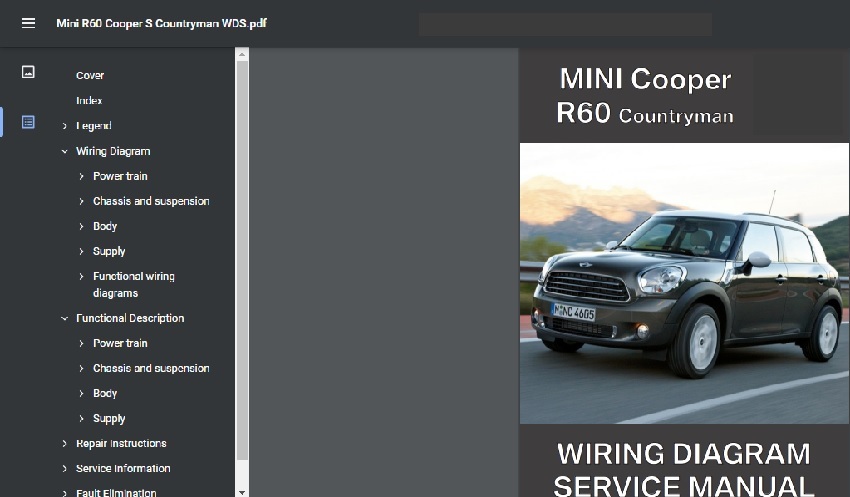Open Functional wiring diagrams bookmark text
850x497 pixels.
coord(134,285)
